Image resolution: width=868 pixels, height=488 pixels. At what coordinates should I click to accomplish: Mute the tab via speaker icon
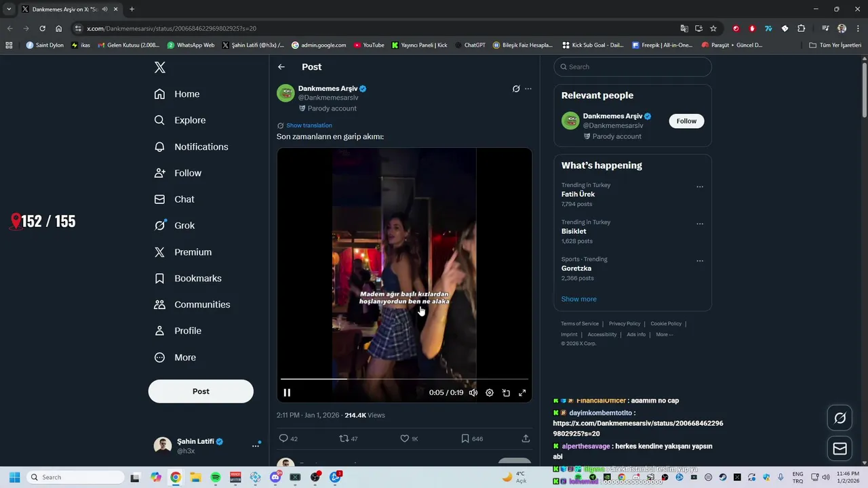click(x=104, y=9)
